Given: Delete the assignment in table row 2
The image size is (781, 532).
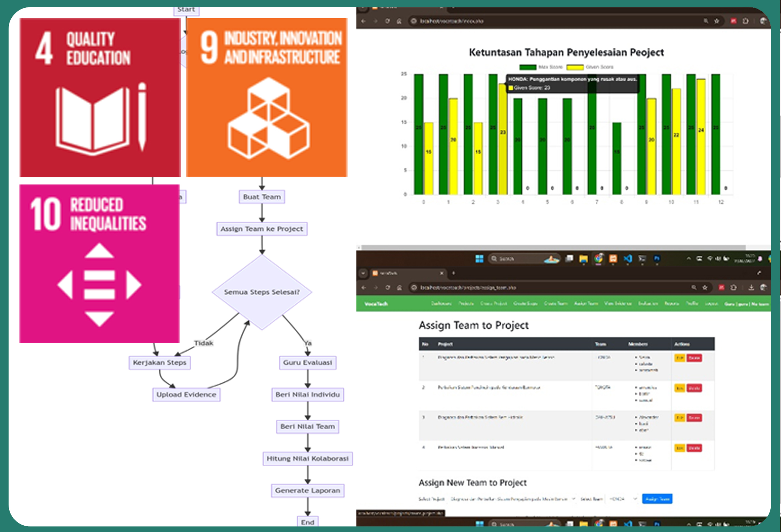Looking at the screenshot, I should pos(694,388).
